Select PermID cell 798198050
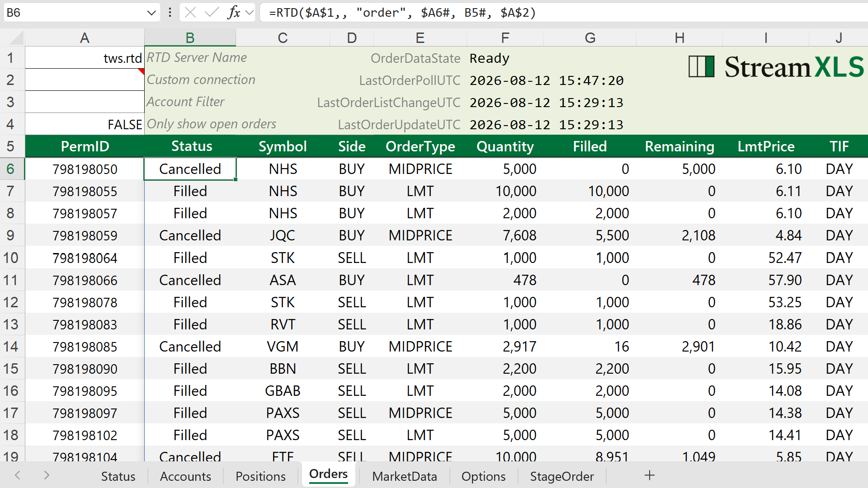Image resolution: width=868 pixels, height=488 pixels. (85, 169)
